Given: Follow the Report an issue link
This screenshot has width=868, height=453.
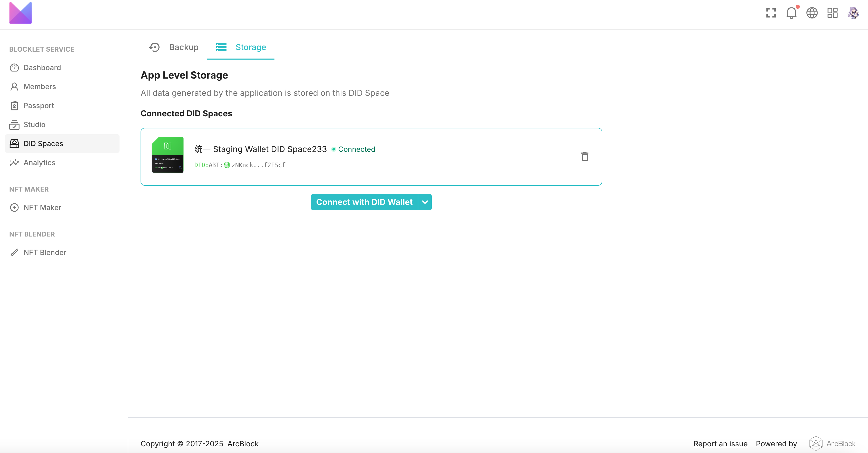Looking at the screenshot, I should pos(720,443).
